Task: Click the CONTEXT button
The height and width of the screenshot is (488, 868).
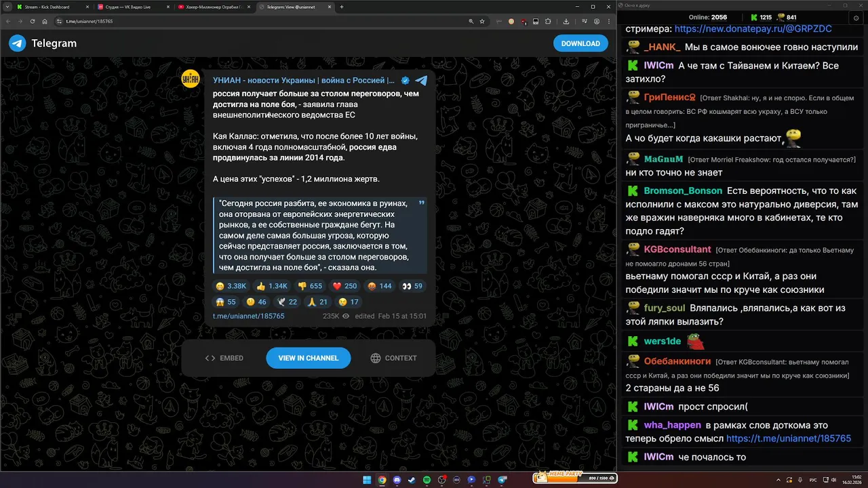Action: click(394, 358)
